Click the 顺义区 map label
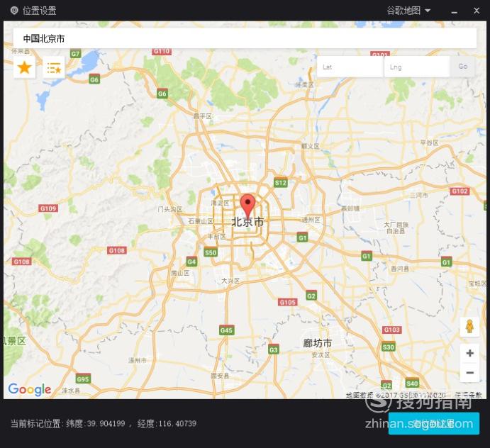Viewport: 490px width, 448px height. point(310,146)
